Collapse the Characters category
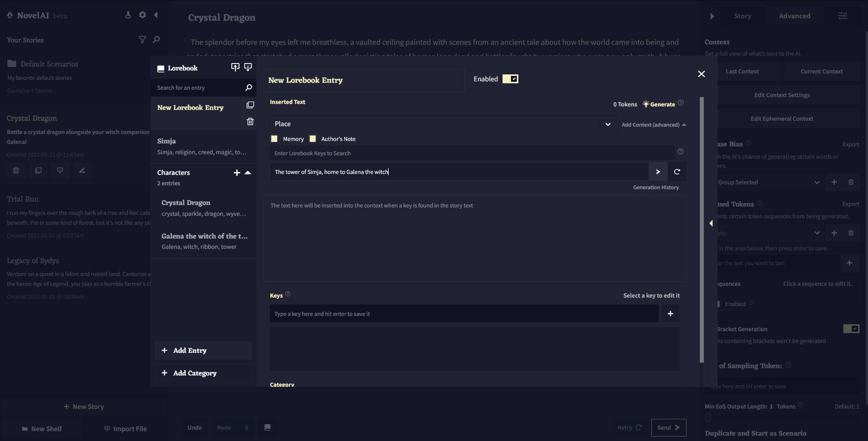 click(x=248, y=172)
